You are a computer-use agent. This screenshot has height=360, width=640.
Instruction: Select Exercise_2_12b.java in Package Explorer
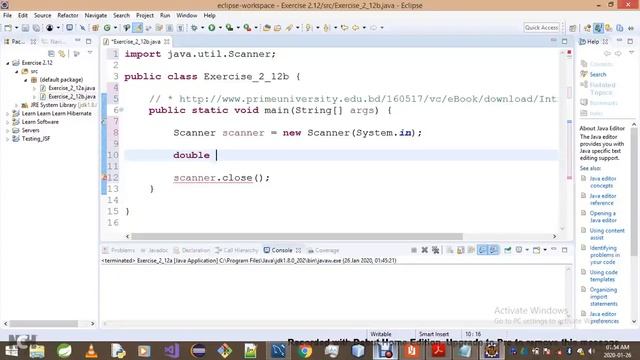pos(72,97)
